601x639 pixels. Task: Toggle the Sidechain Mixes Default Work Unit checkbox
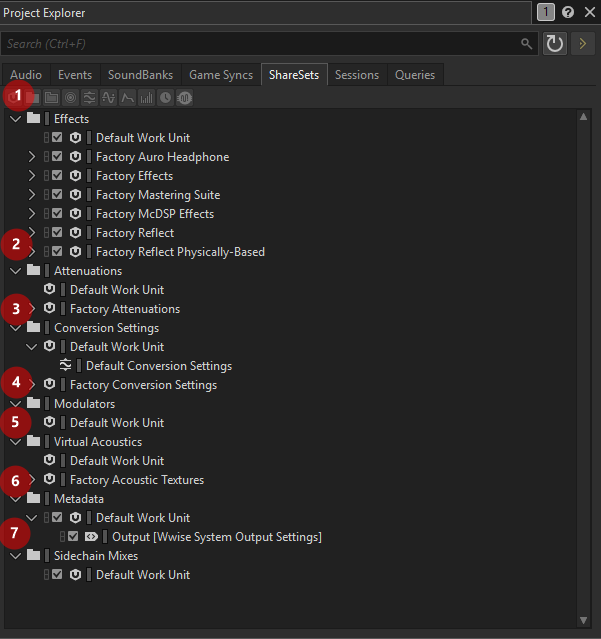click(x=57, y=574)
